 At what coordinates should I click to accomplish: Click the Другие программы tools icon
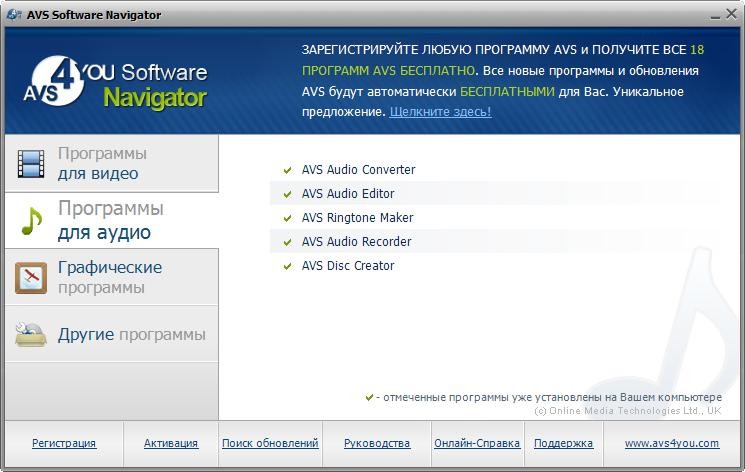(31, 334)
